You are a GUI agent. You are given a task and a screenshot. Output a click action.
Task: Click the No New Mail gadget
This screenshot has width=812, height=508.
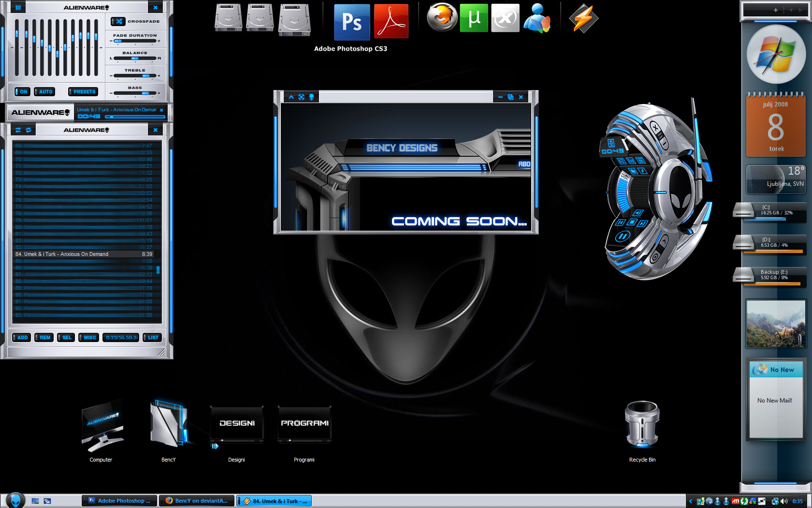tap(776, 400)
